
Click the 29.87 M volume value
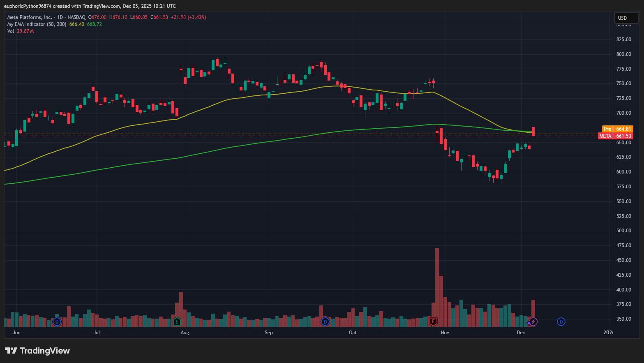click(25, 31)
